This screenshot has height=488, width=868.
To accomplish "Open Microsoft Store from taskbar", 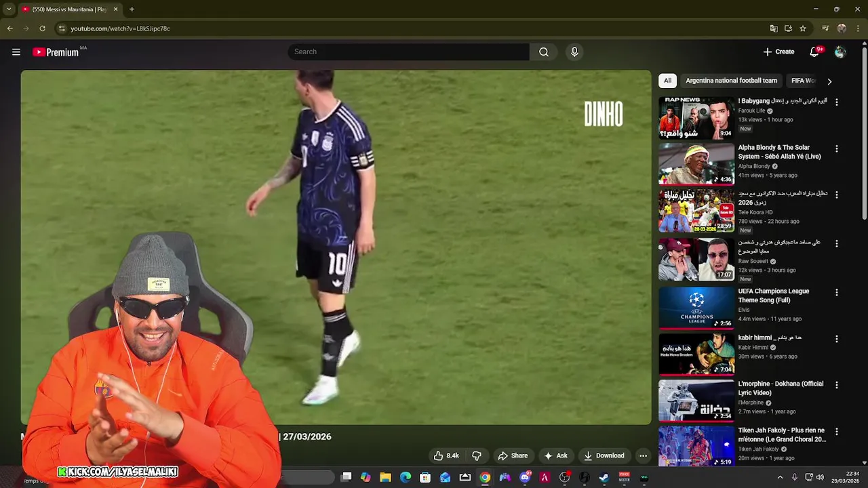I will 425,477.
